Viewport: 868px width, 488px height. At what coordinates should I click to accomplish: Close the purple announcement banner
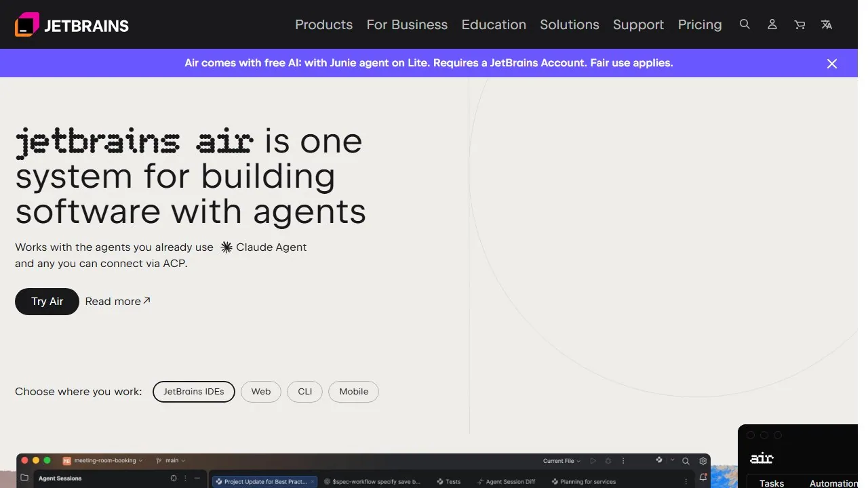coord(832,64)
